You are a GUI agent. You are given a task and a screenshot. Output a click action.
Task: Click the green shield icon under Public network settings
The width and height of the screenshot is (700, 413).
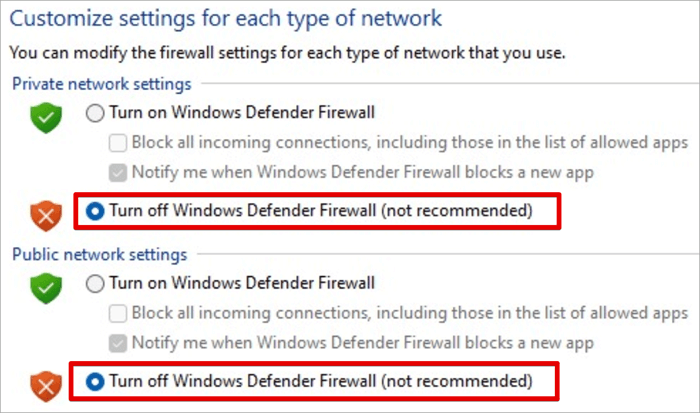click(x=46, y=289)
